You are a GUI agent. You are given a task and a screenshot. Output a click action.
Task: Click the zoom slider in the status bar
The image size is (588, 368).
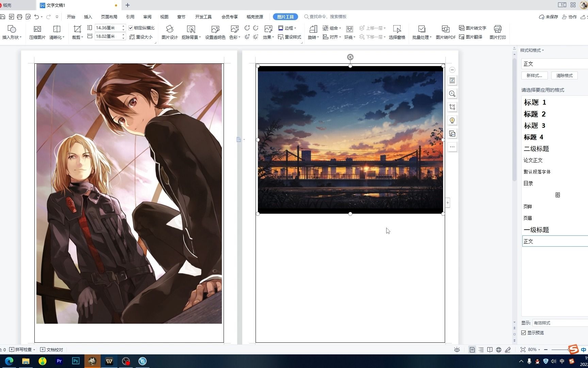(561, 350)
